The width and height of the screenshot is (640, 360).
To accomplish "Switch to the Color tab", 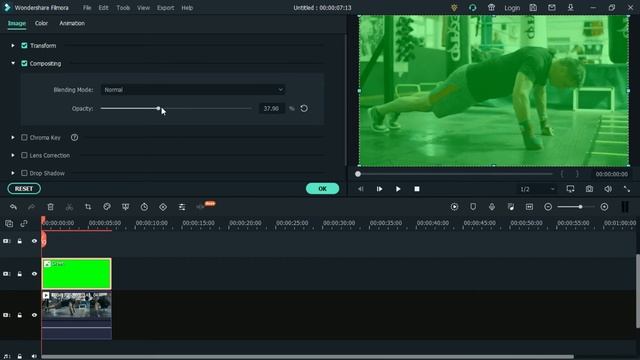I will (41, 23).
